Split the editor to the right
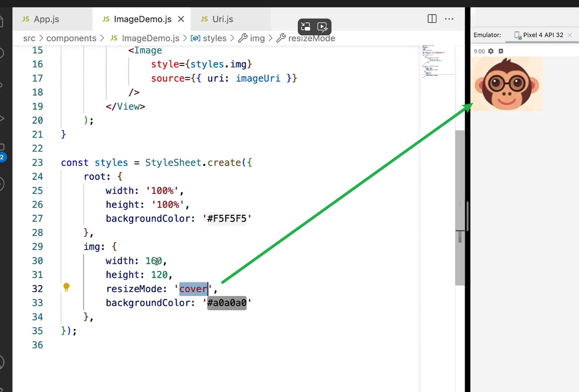Viewport: 579px width, 392px height. click(x=432, y=19)
